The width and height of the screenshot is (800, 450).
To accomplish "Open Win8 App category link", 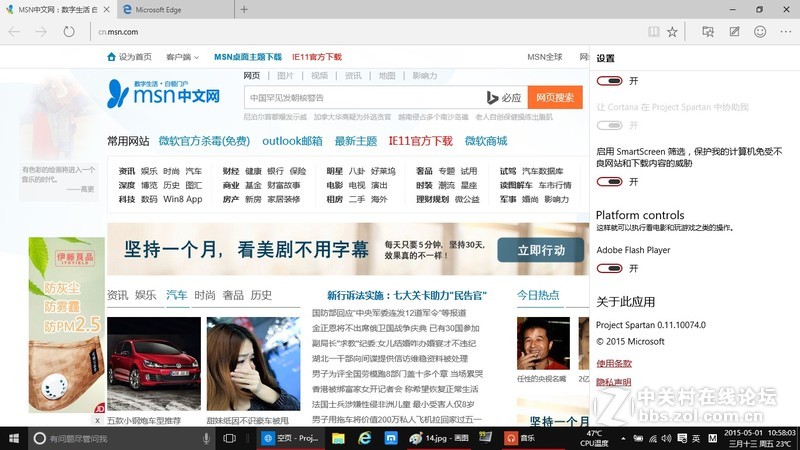I will tap(183, 199).
